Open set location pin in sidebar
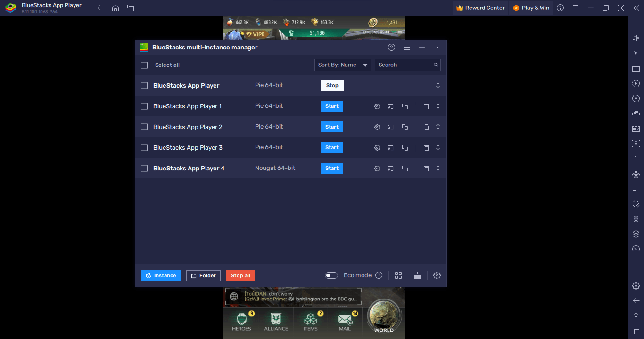Viewport: 644px width, 339px height. pyautogui.click(x=636, y=219)
